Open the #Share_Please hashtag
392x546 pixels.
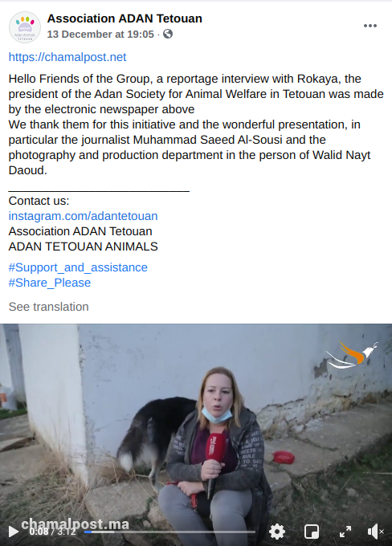coord(50,283)
